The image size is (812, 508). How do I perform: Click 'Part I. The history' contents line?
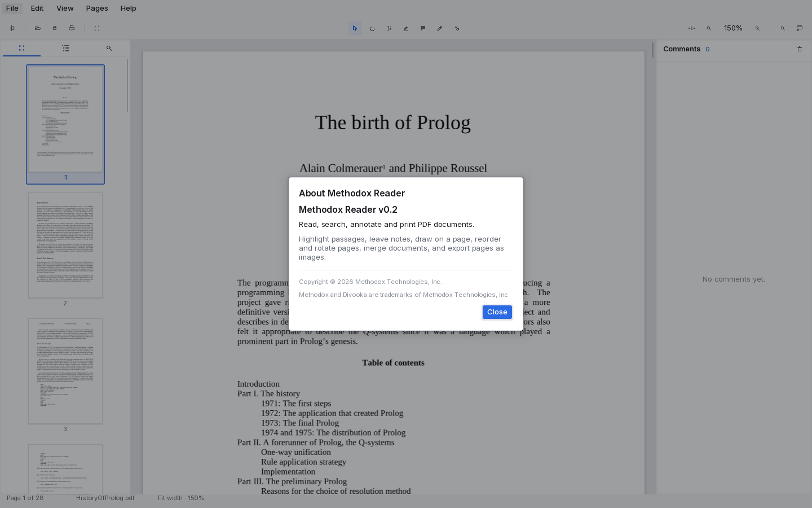pyautogui.click(x=268, y=393)
